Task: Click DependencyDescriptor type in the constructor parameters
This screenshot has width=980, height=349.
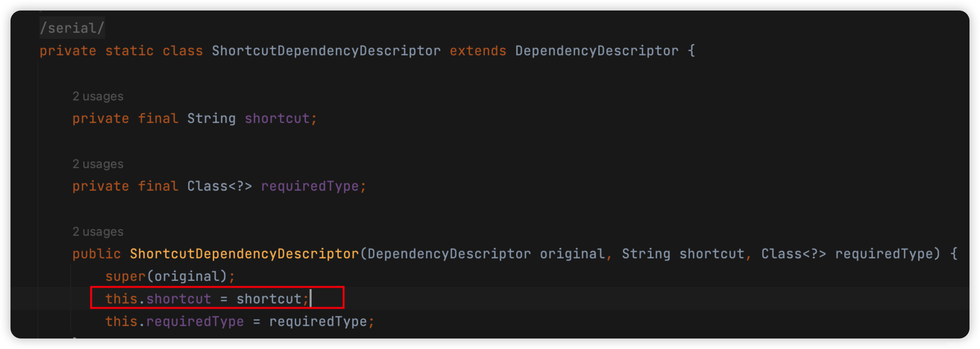Action: [x=449, y=254]
